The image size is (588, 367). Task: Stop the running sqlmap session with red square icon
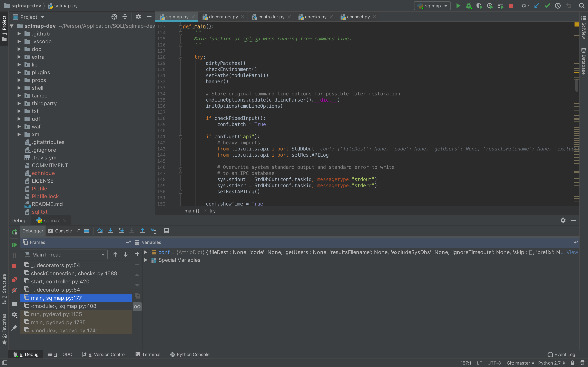coord(14,266)
